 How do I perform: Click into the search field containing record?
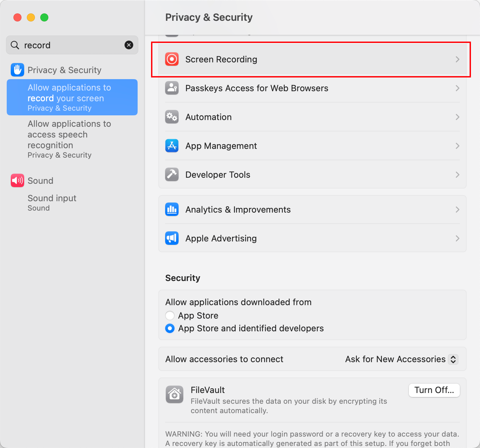(x=70, y=45)
